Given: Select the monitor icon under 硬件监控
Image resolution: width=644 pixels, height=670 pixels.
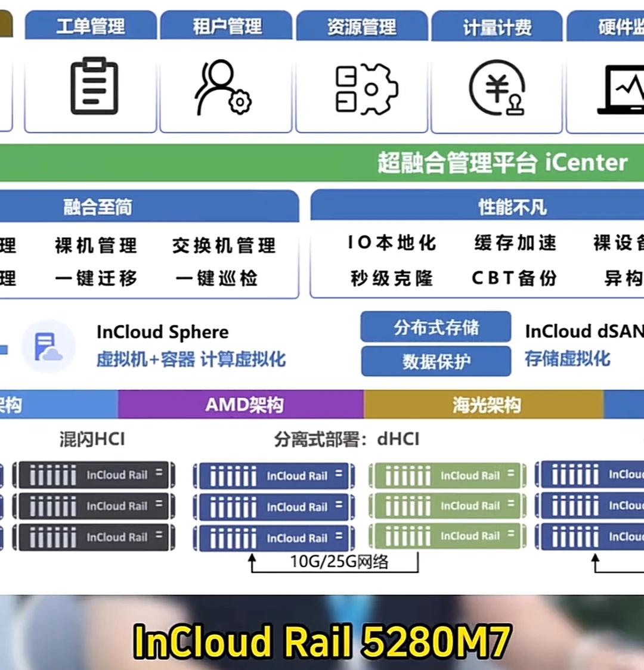Looking at the screenshot, I should 623,89.
